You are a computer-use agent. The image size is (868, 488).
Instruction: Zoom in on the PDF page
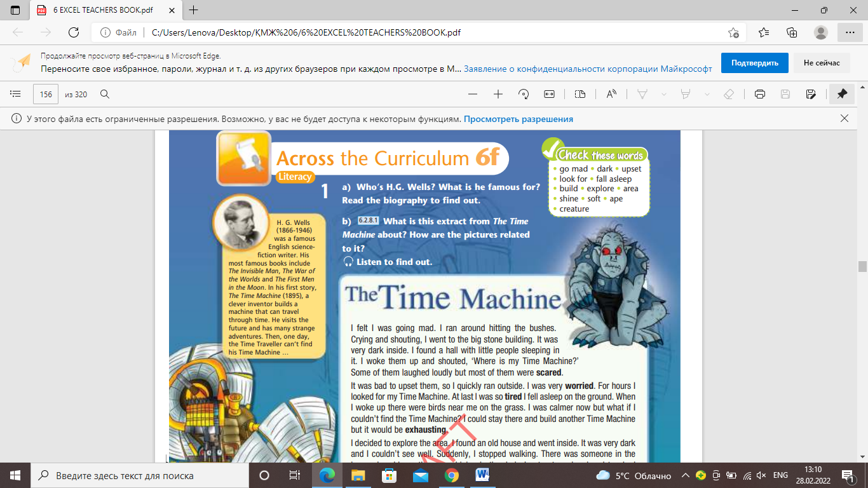pos(498,94)
